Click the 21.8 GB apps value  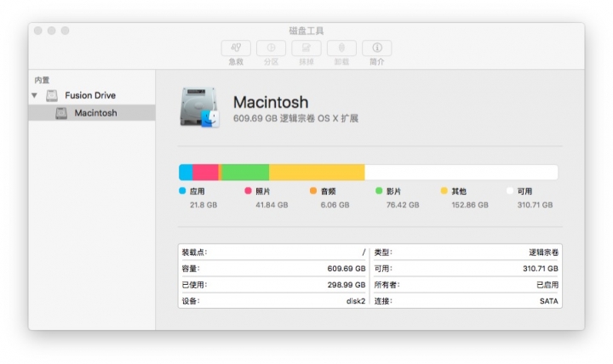[x=203, y=205]
